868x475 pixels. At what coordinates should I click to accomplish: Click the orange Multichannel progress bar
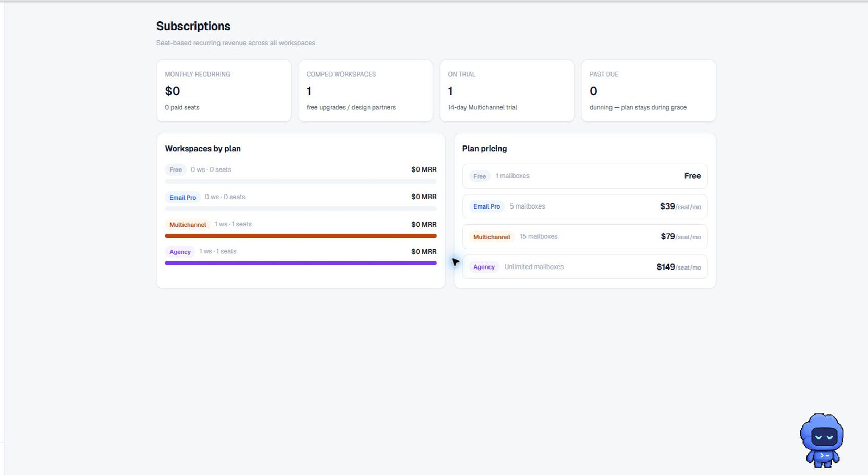[x=301, y=236]
